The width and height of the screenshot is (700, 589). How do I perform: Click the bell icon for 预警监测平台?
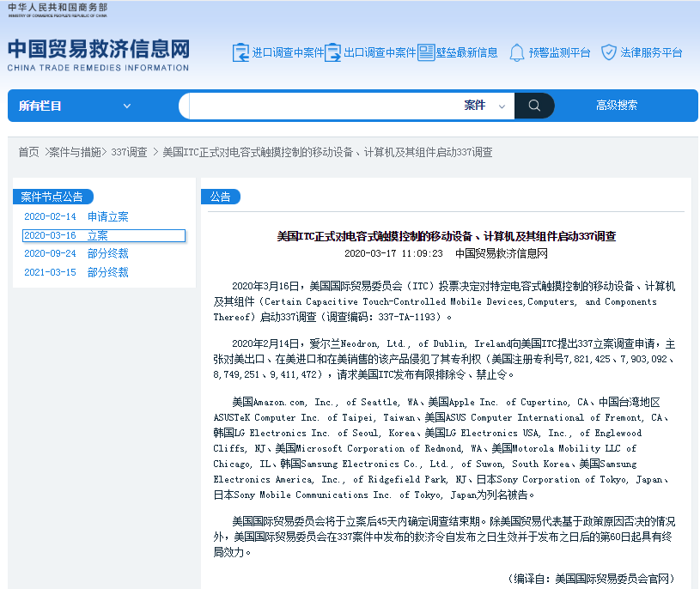pyautogui.click(x=516, y=52)
